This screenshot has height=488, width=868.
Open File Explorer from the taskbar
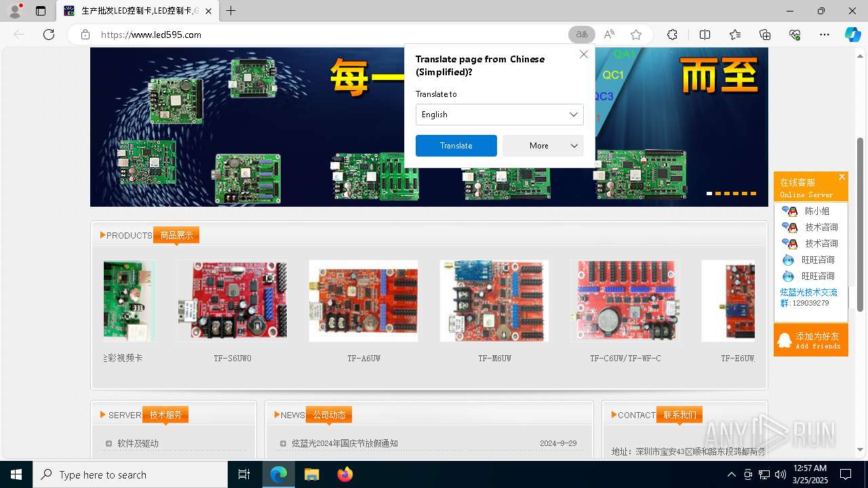point(311,474)
